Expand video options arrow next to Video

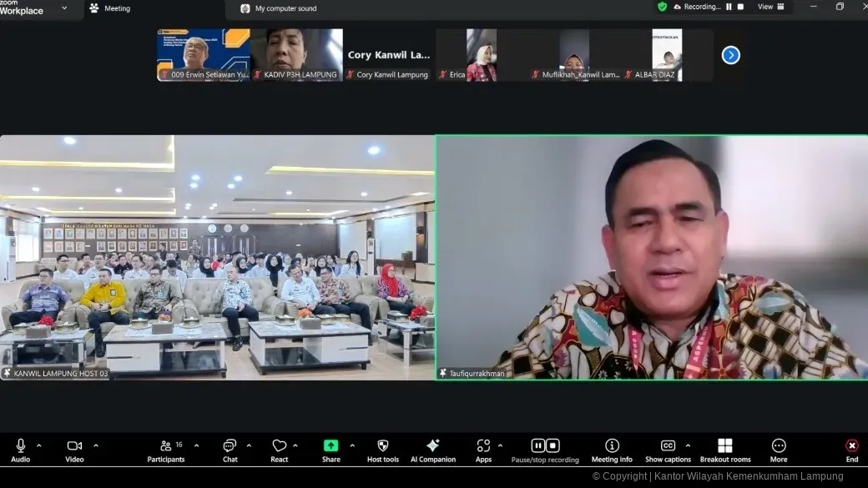point(96,445)
